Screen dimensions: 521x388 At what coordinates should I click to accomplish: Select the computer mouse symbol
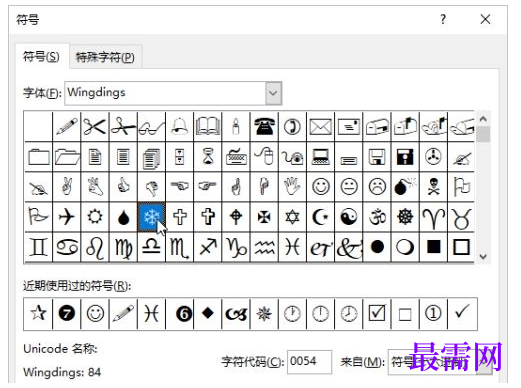[x=264, y=157]
